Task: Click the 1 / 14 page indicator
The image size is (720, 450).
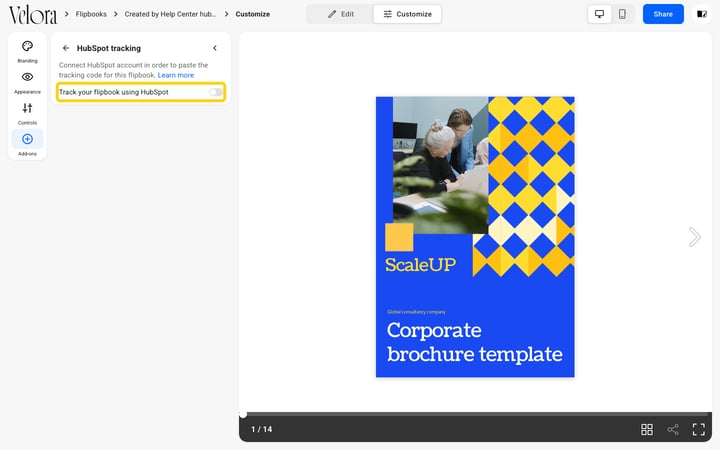Action: 261,429
